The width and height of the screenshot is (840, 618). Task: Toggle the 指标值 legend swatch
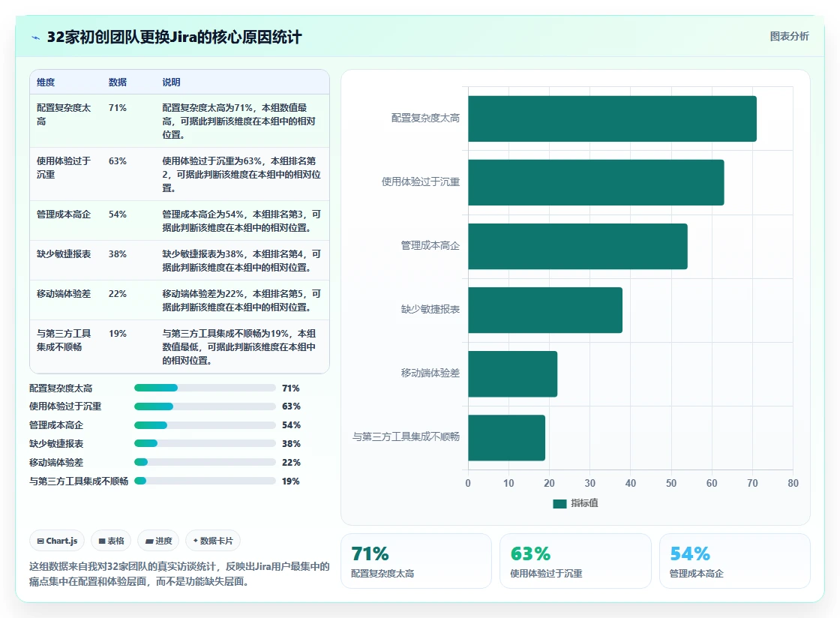click(x=559, y=503)
